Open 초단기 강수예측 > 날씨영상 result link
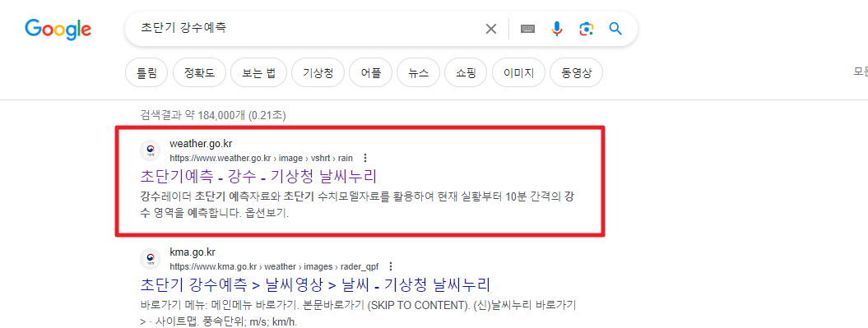The height and width of the screenshot is (328, 868). click(x=316, y=285)
